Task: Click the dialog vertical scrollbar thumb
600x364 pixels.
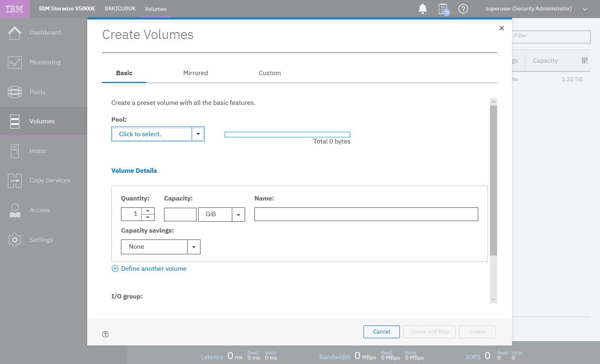Action: 494,180
